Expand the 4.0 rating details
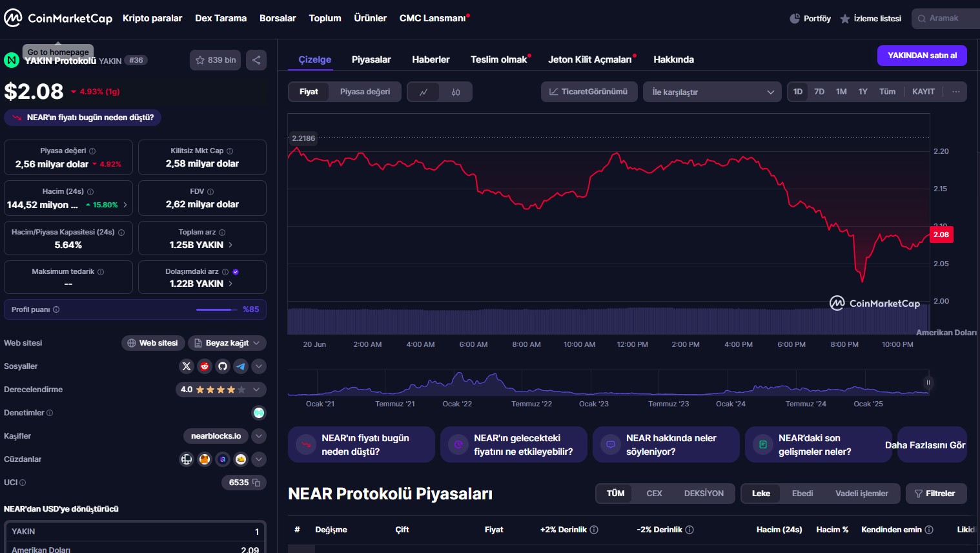The width and height of the screenshot is (980, 553). 221,390
